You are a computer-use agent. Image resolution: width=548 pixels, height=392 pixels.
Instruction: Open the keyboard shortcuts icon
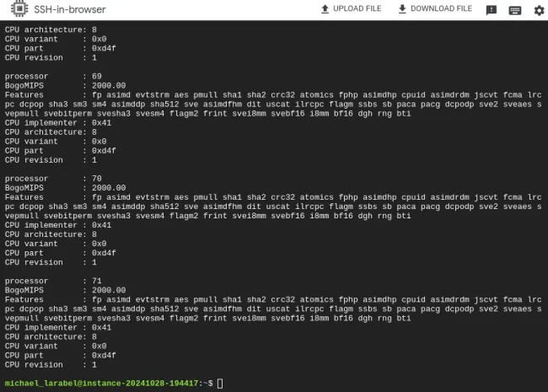(515, 10)
